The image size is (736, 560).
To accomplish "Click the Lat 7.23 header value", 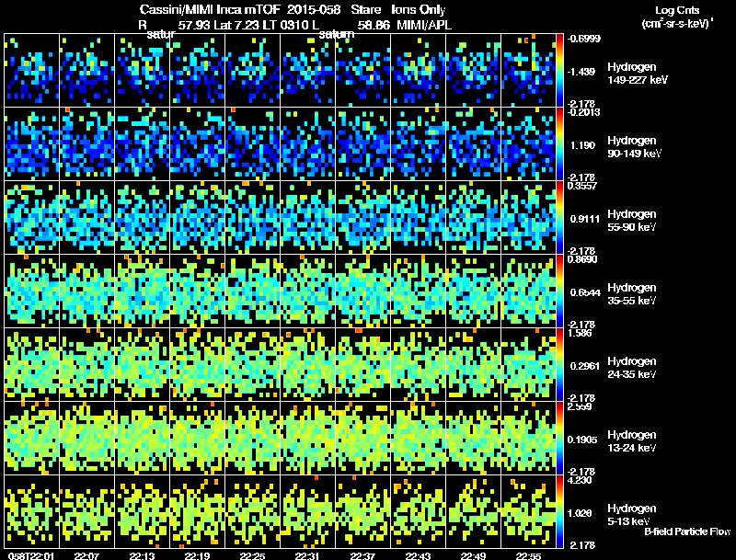I will point(236,26).
